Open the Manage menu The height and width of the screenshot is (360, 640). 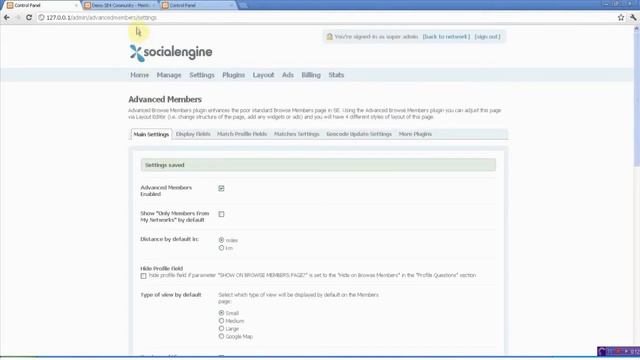(169, 75)
